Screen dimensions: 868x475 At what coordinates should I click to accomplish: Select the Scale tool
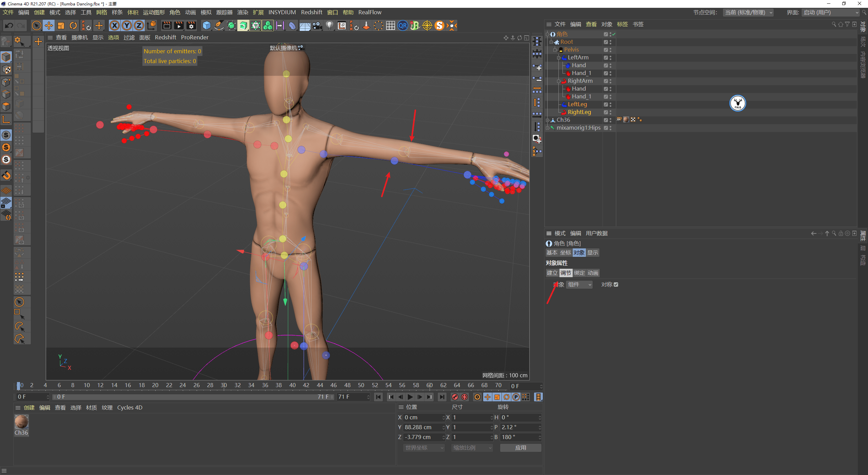(61, 25)
